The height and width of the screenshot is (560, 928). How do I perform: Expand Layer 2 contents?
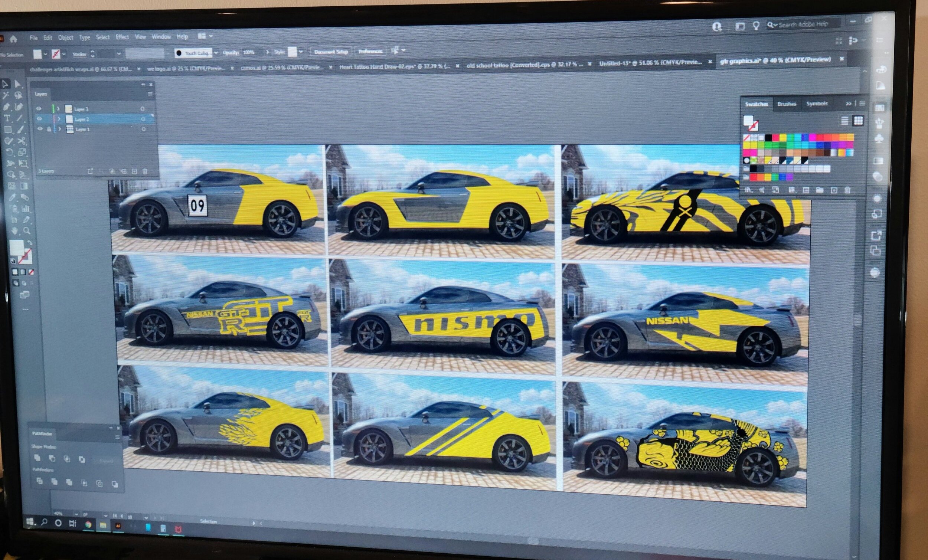[59, 119]
